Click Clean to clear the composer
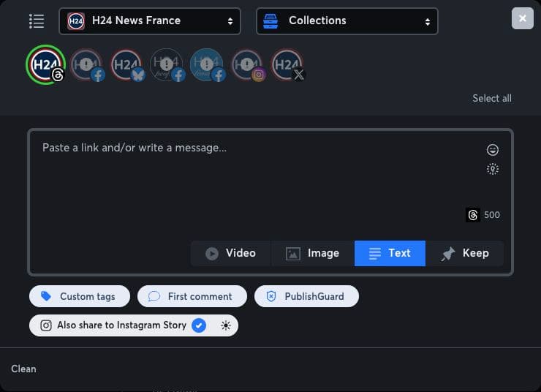 23,369
